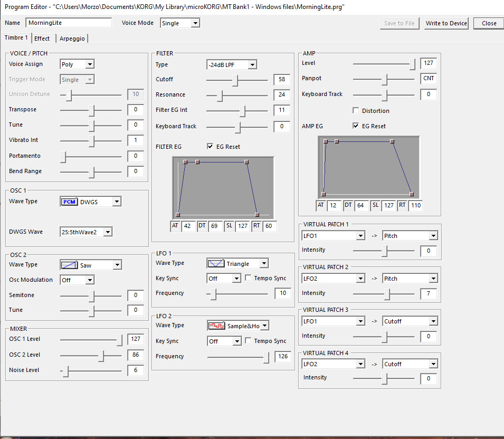This screenshot has width=504, height=439.
Task: Click the Panpot value field
Action: click(428, 79)
